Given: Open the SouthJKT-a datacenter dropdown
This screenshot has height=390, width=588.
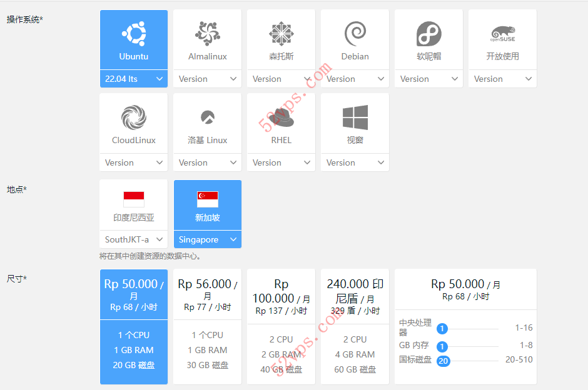Looking at the screenshot, I should coord(134,239).
